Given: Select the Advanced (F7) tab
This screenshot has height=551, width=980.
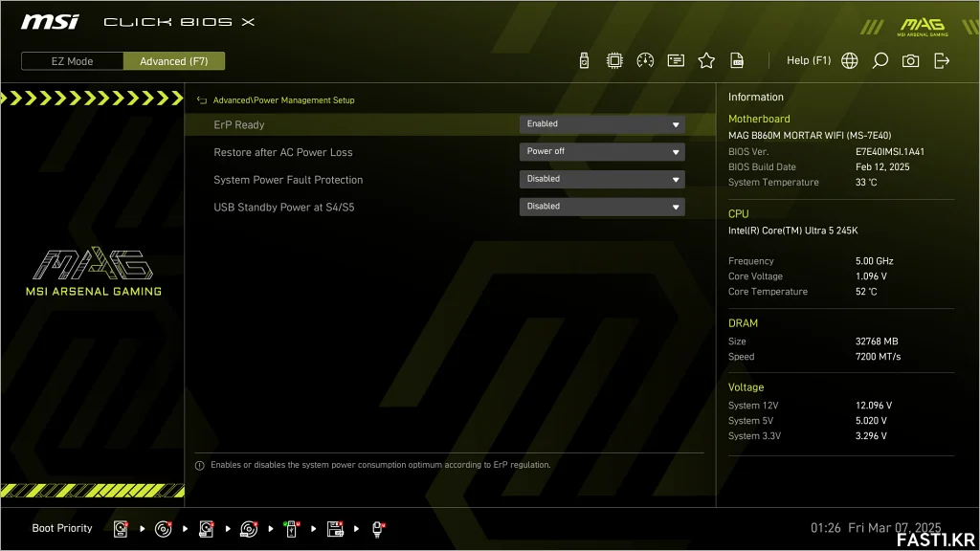Looking at the screenshot, I should 174,61.
